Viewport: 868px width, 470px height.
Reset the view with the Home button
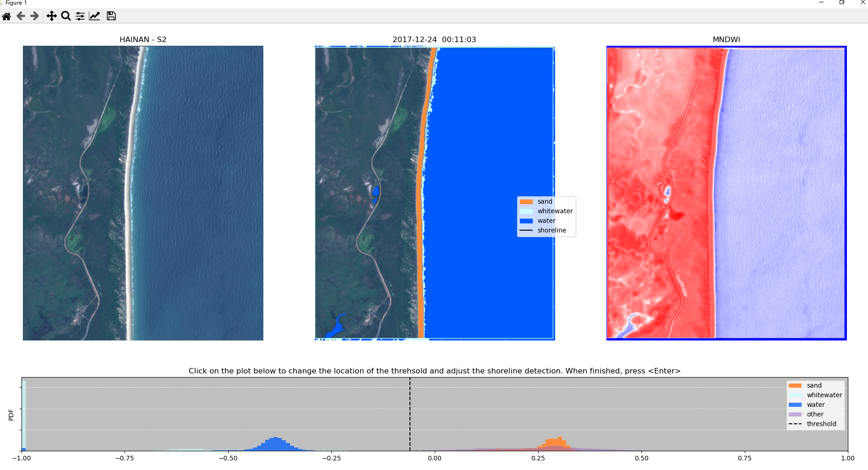click(x=6, y=16)
